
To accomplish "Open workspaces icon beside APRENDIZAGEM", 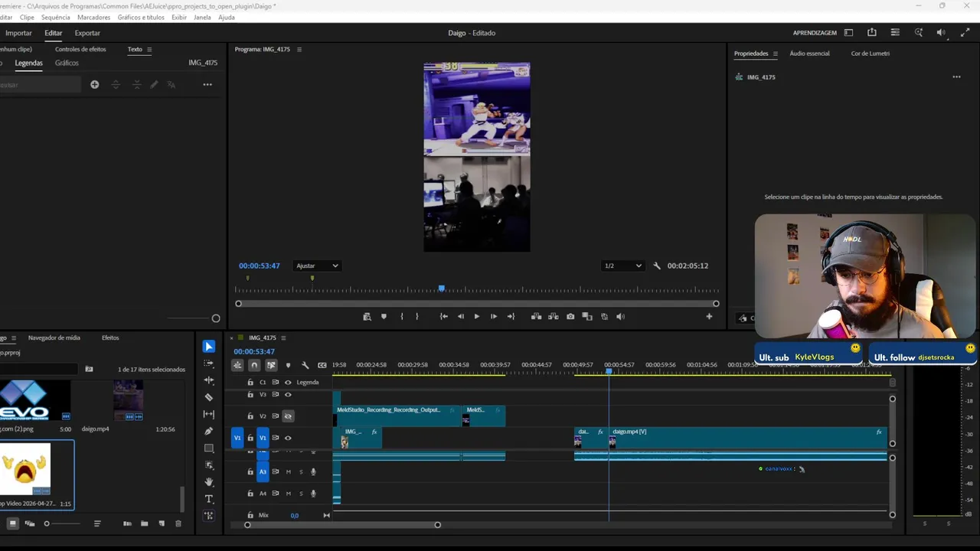I will 848,33.
